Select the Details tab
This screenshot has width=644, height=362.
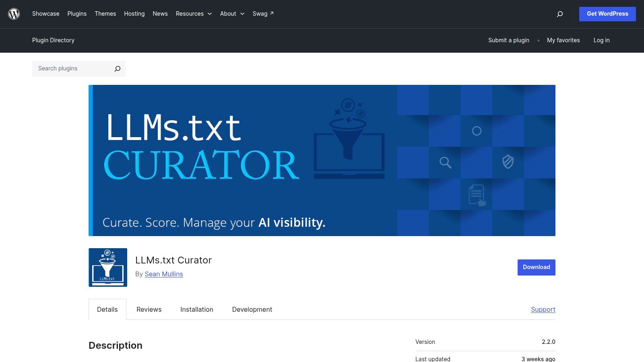tap(107, 309)
